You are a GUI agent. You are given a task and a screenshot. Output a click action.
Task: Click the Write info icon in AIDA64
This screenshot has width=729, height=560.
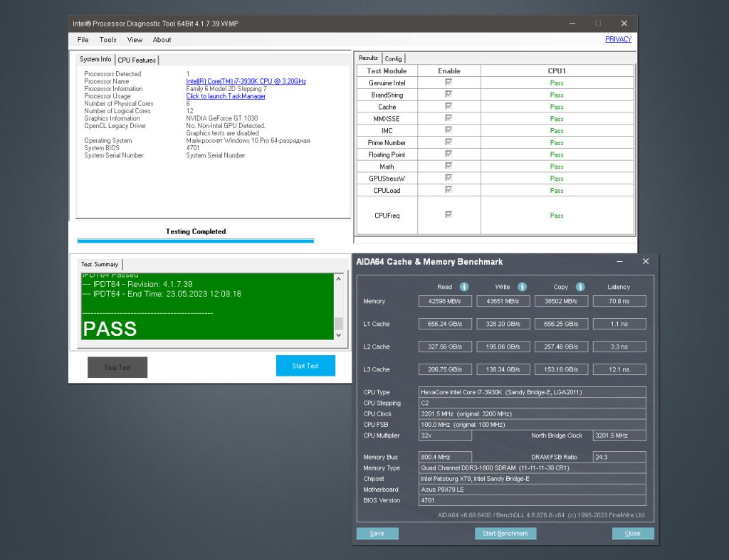[522, 287]
